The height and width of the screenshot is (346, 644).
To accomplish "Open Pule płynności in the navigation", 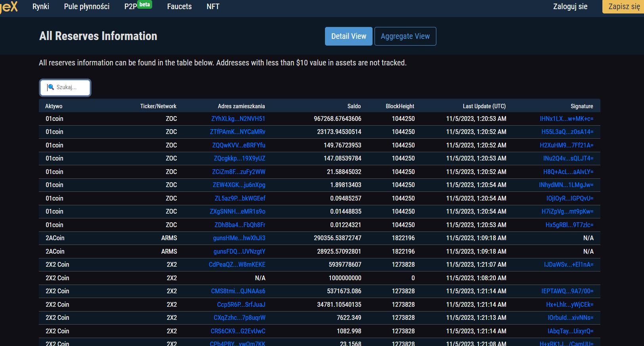I will click(87, 7).
